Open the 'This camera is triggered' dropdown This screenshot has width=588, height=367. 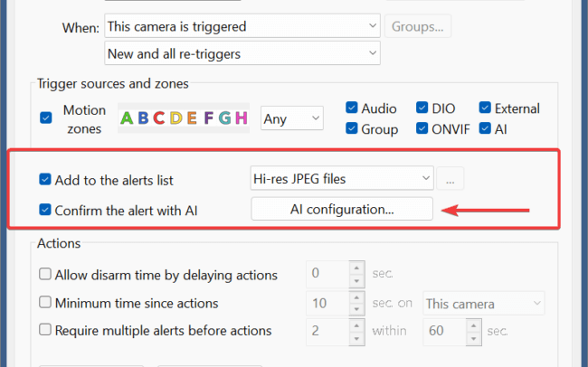(242, 26)
